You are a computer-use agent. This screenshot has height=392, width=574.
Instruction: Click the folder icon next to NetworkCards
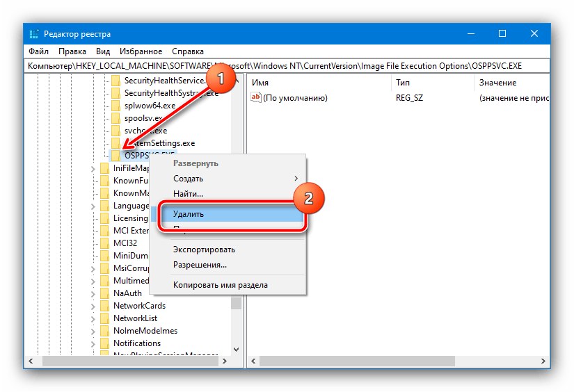point(105,306)
